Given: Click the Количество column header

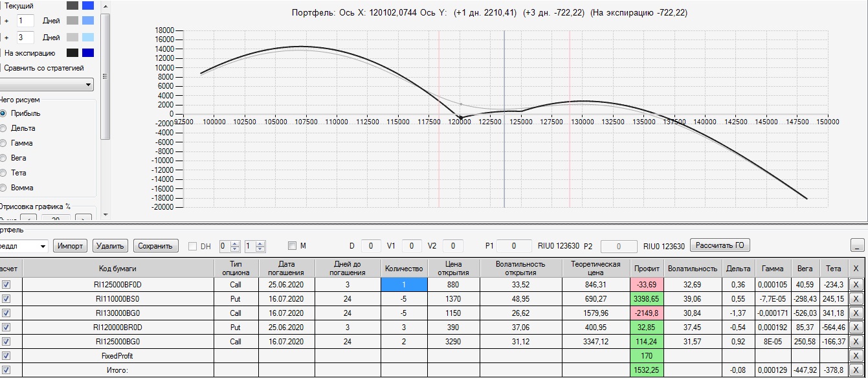Looking at the screenshot, I should (404, 268).
